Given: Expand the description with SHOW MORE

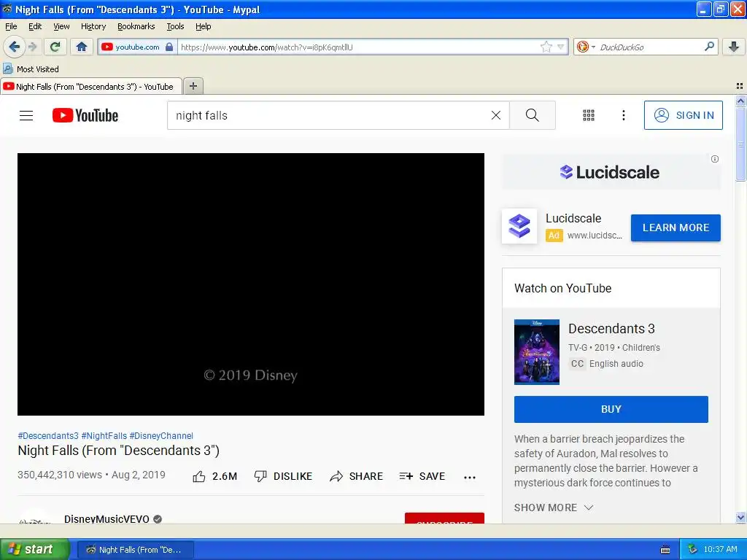Looking at the screenshot, I should tap(553, 507).
